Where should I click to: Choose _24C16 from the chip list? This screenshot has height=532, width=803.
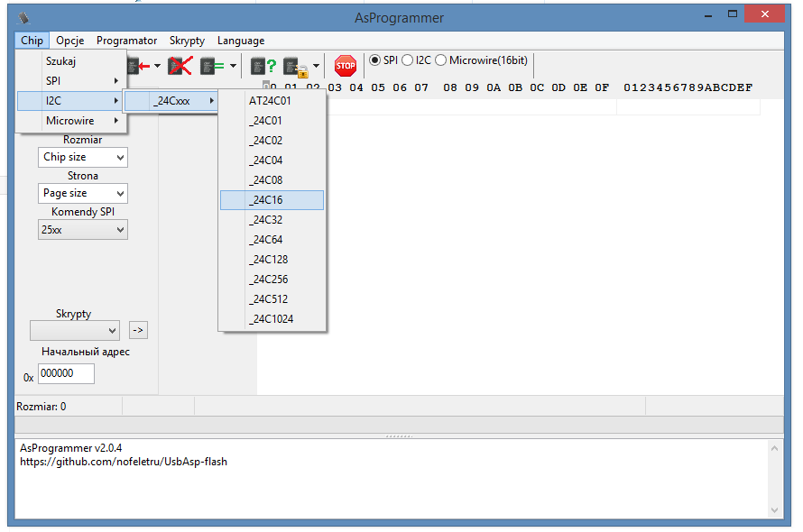pos(272,200)
